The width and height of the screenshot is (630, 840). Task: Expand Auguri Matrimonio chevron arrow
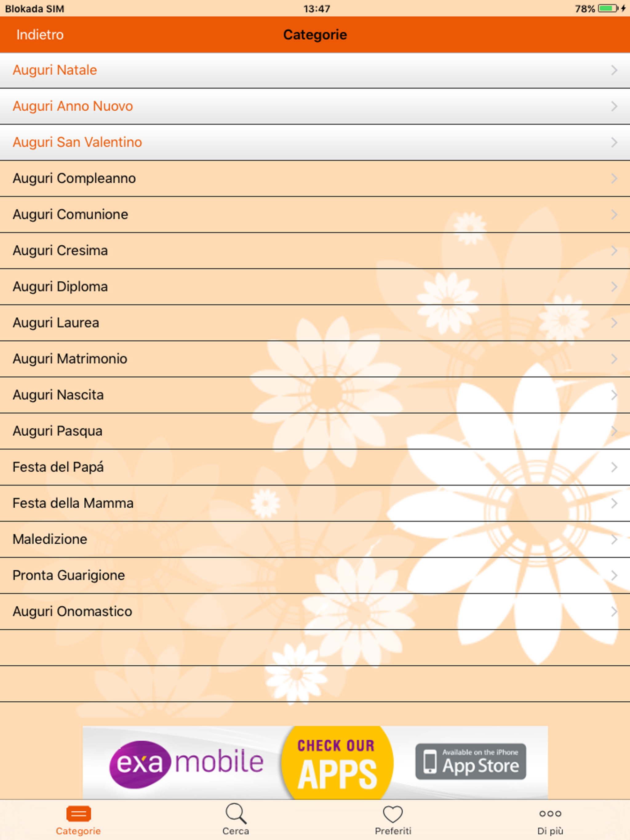pyautogui.click(x=614, y=359)
